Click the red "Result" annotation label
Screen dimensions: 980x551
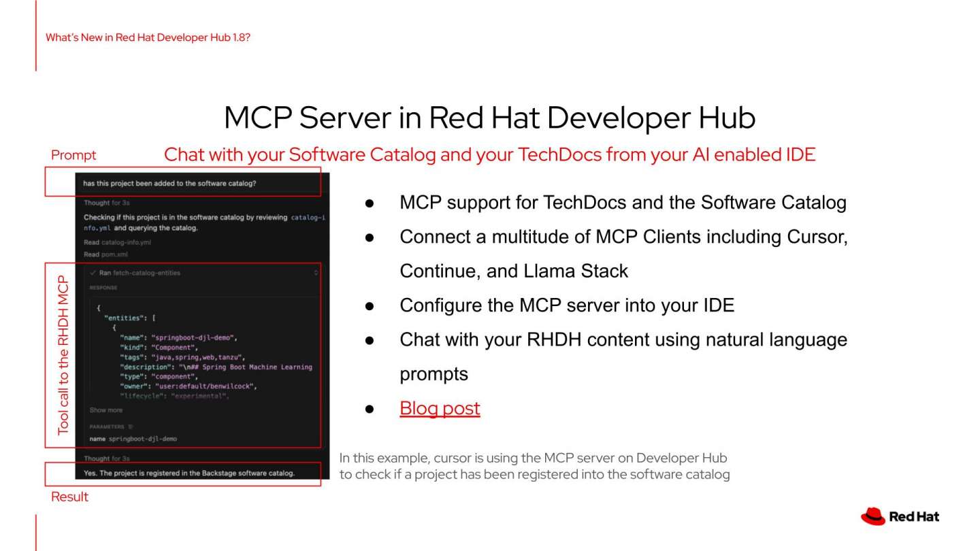(x=69, y=497)
